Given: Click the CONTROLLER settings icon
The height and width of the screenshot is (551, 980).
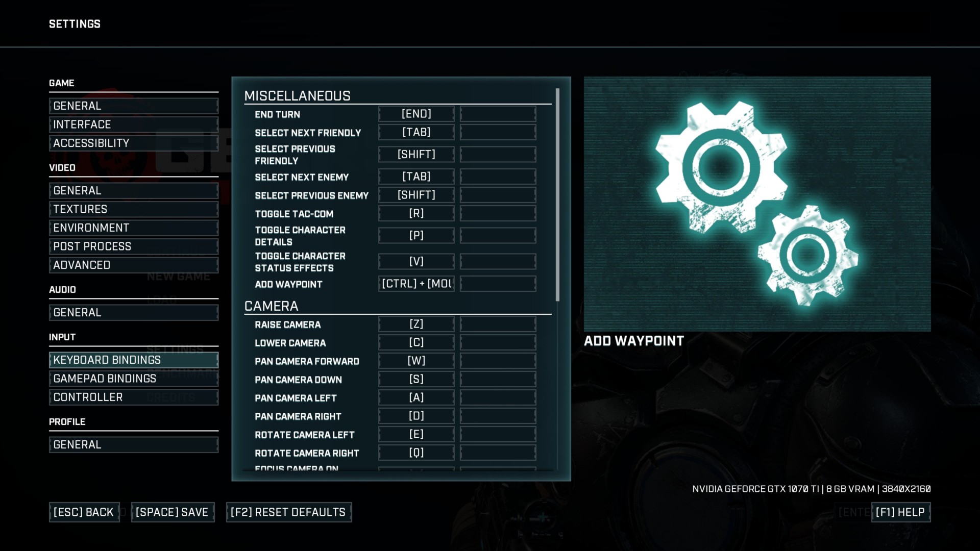Looking at the screenshot, I should pos(133,396).
